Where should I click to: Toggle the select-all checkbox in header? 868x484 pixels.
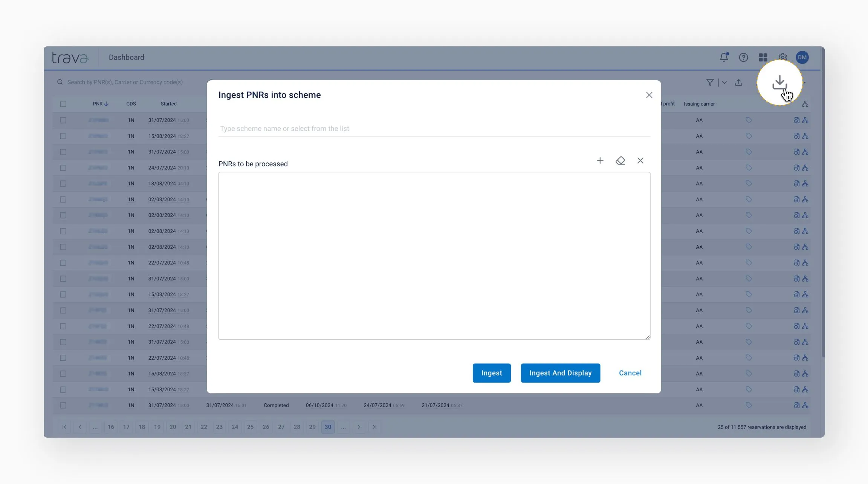click(63, 104)
